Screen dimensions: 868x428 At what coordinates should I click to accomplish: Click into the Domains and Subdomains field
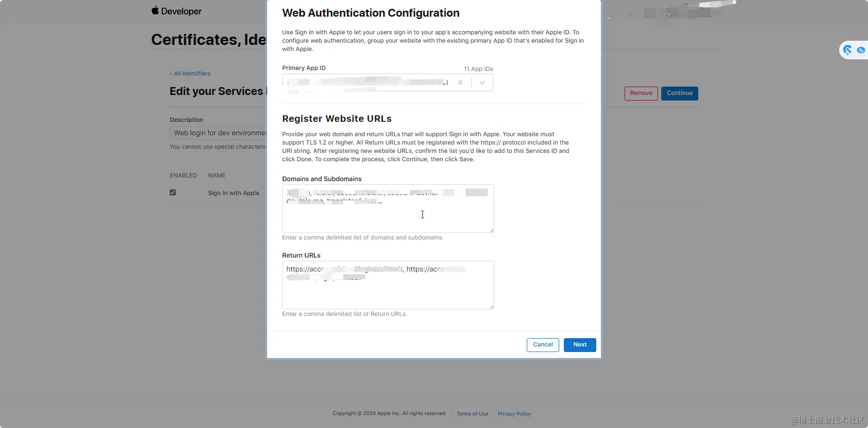pyautogui.click(x=388, y=208)
